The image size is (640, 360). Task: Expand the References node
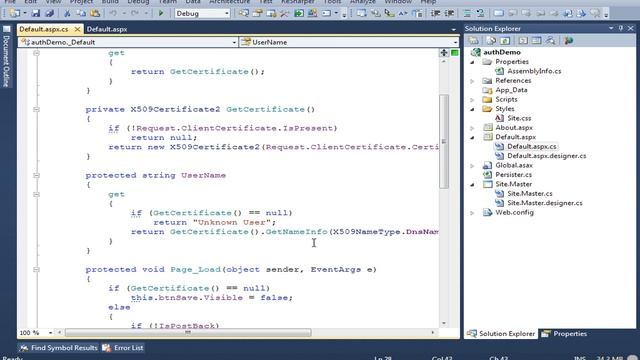click(473, 81)
